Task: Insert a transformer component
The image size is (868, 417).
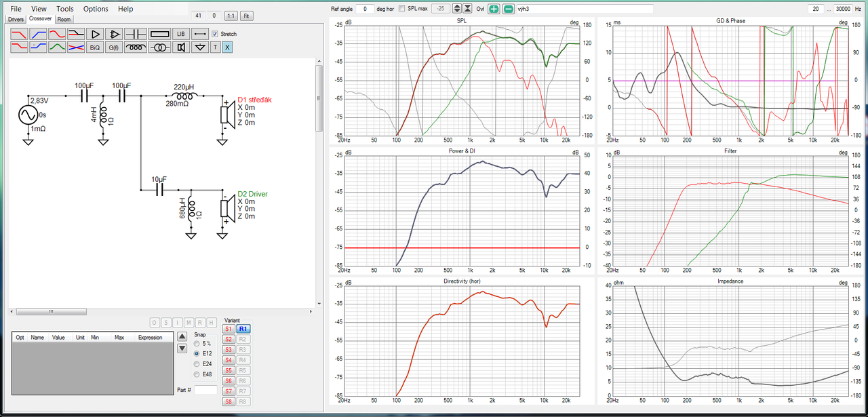Action: coord(160,47)
